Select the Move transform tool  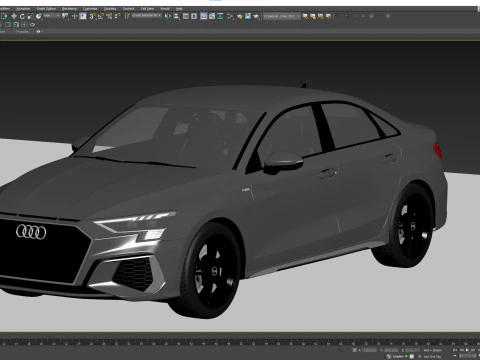14,16
